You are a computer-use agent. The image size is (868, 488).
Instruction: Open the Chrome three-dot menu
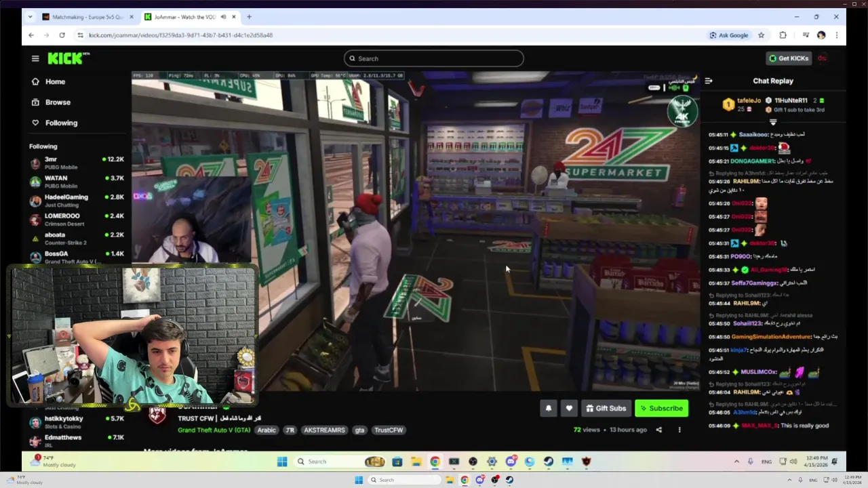tap(837, 35)
